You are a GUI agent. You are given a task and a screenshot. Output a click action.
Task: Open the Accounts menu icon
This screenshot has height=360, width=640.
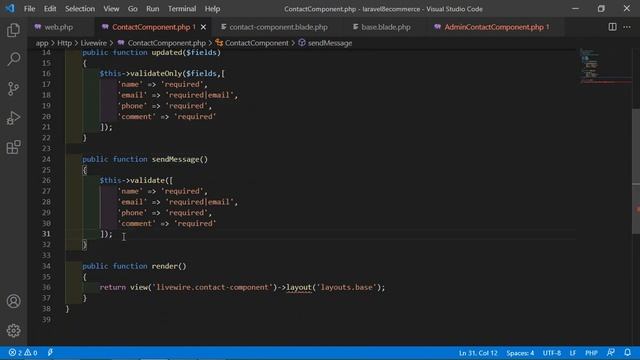(x=13, y=301)
